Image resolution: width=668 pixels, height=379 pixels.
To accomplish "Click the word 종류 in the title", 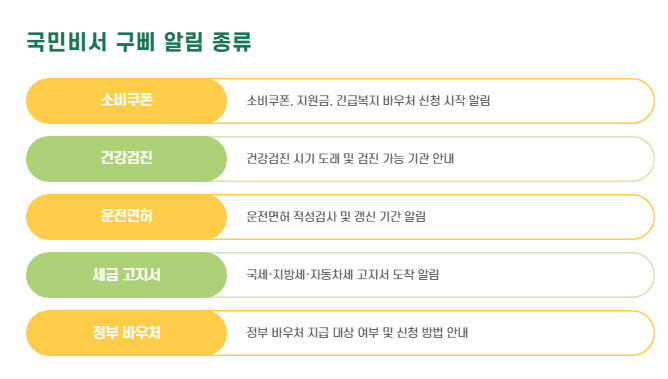I will coord(232,42).
